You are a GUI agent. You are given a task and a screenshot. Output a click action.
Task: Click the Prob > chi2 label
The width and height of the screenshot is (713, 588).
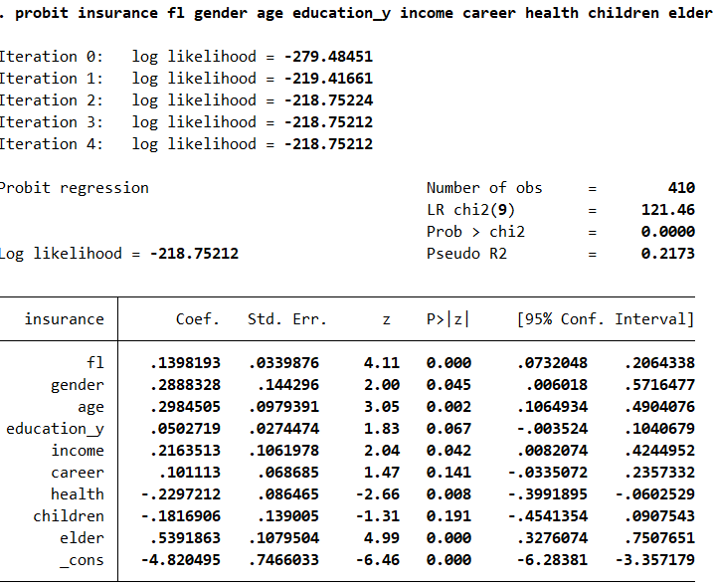pyautogui.click(x=475, y=232)
